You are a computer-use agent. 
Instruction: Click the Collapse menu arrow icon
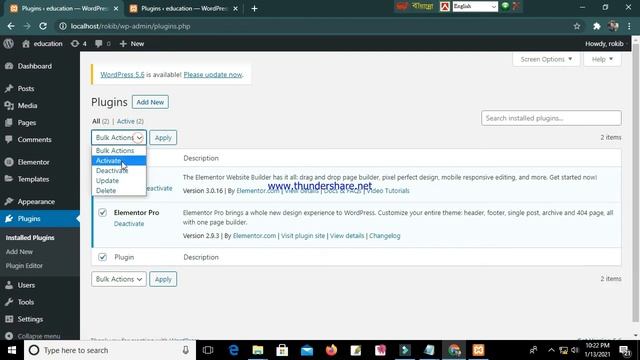[x=9, y=336]
